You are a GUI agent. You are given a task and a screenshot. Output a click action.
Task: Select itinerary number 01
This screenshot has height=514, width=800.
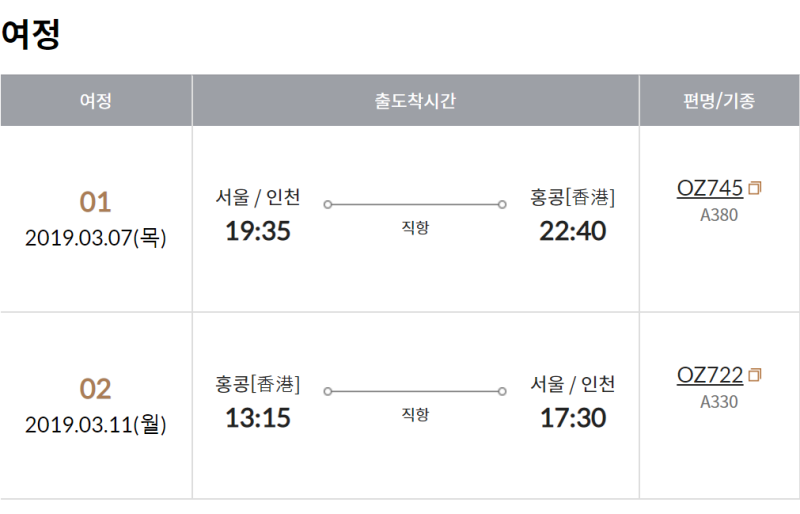(x=96, y=203)
